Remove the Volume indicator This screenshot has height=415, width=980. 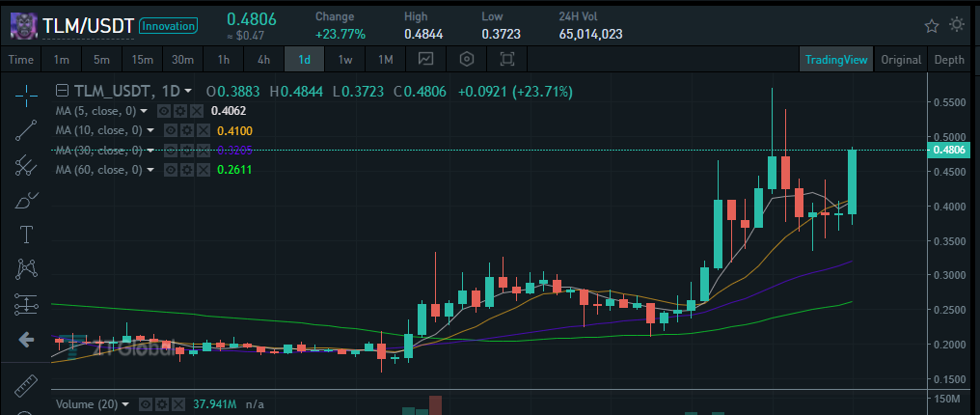click(x=177, y=404)
